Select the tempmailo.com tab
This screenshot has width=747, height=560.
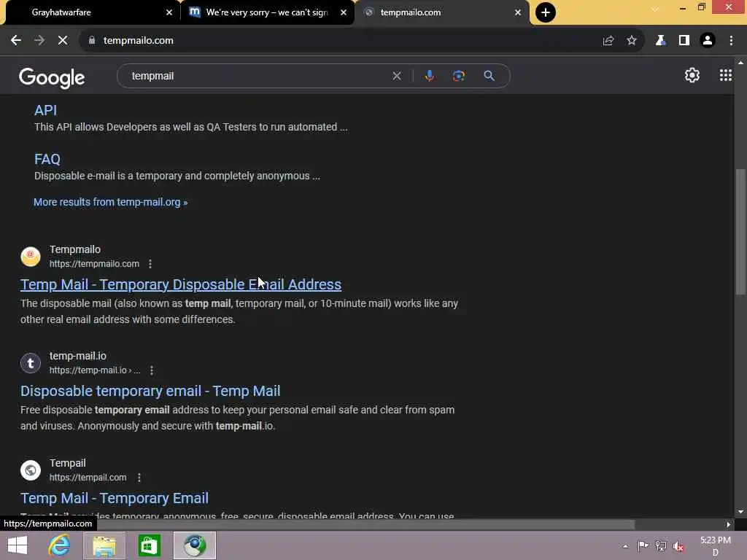coord(442,12)
